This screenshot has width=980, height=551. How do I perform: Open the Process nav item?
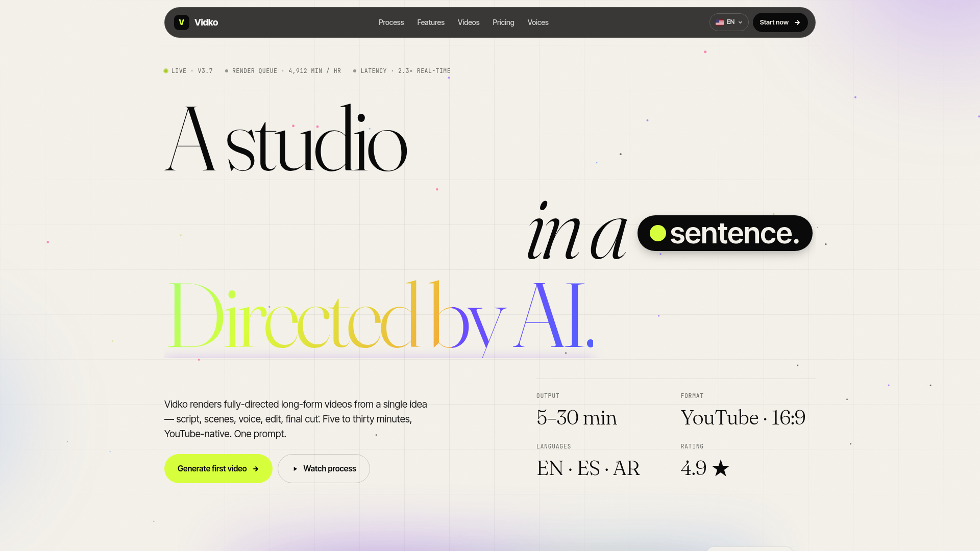[x=391, y=22]
